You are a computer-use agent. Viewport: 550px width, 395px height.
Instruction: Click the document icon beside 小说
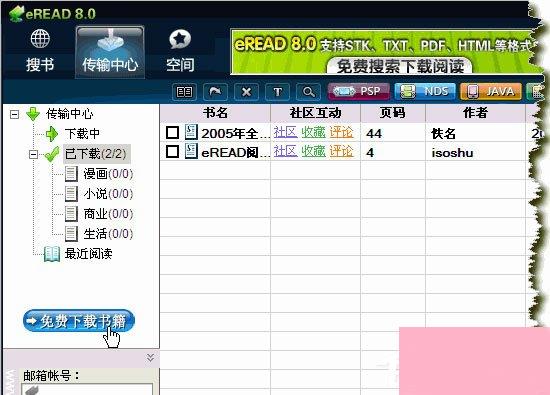pos(71,194)
